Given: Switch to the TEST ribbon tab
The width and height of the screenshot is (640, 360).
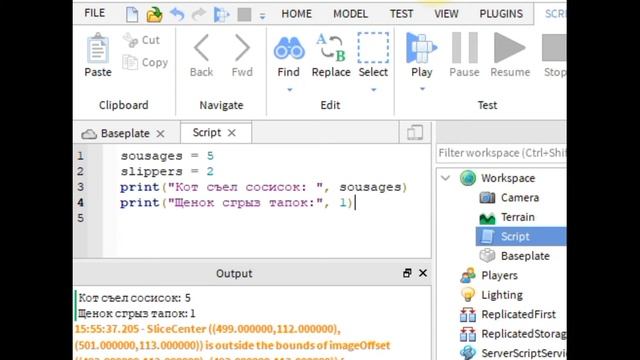Looking at the screenshot, I should tap(401, 14).
